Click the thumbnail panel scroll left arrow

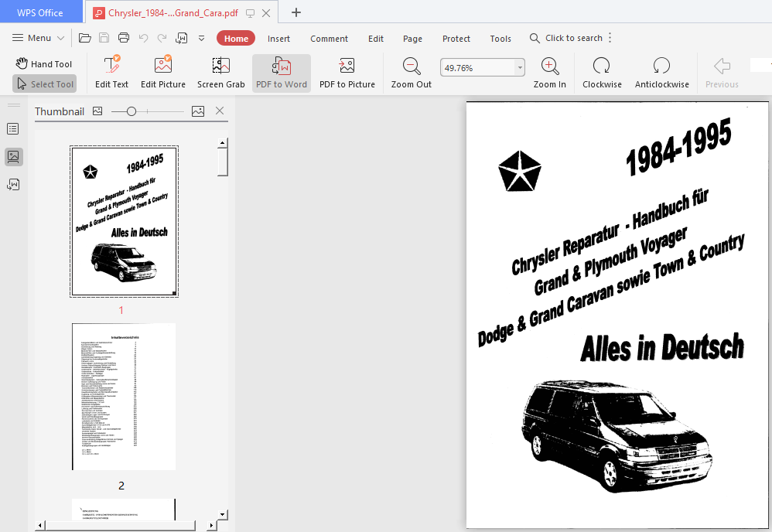coord(40,526)
